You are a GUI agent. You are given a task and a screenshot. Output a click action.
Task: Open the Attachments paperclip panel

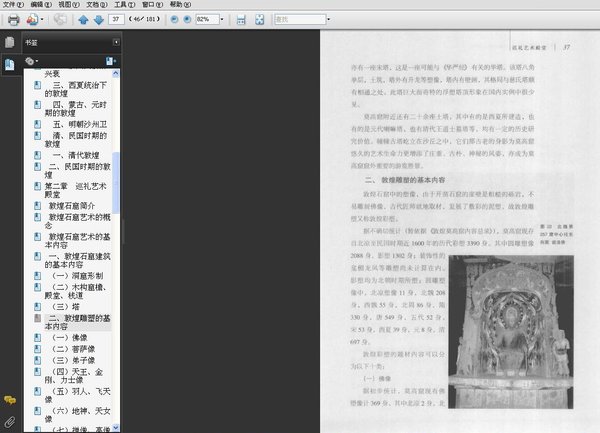(9, 421)
